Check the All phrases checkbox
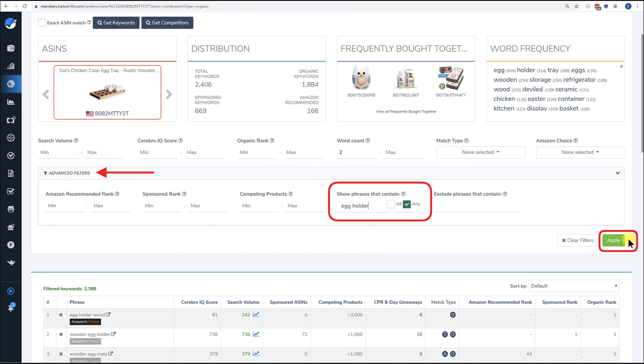 (391, 204)
